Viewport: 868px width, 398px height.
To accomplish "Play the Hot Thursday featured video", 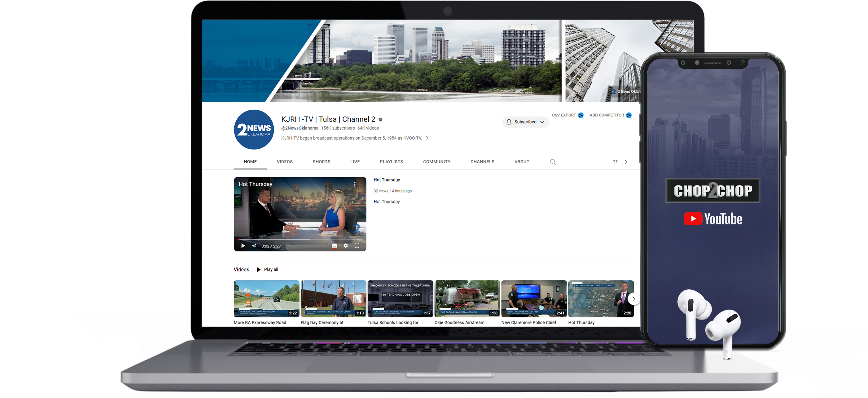I will tap(243, 246).
